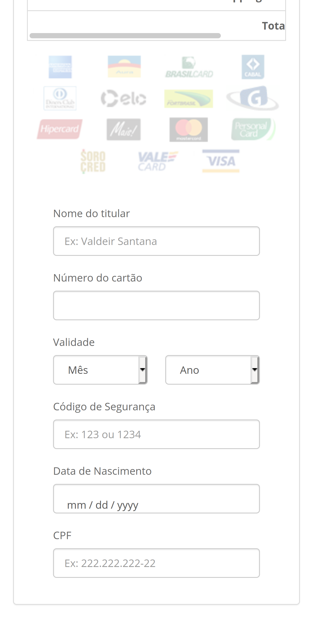Select the Visa card logo
Viewport: 313px width, 644px height.
tap(221, 161)
